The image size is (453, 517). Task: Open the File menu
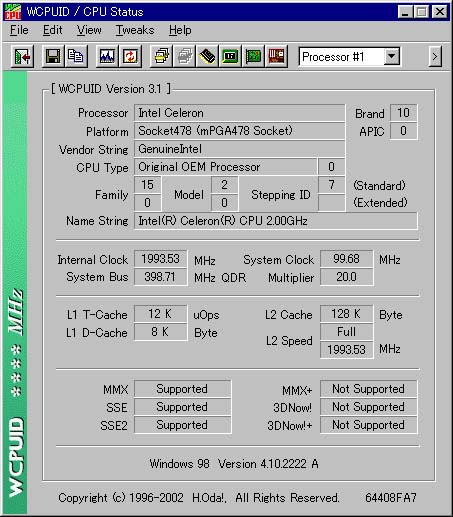(19, 30)
